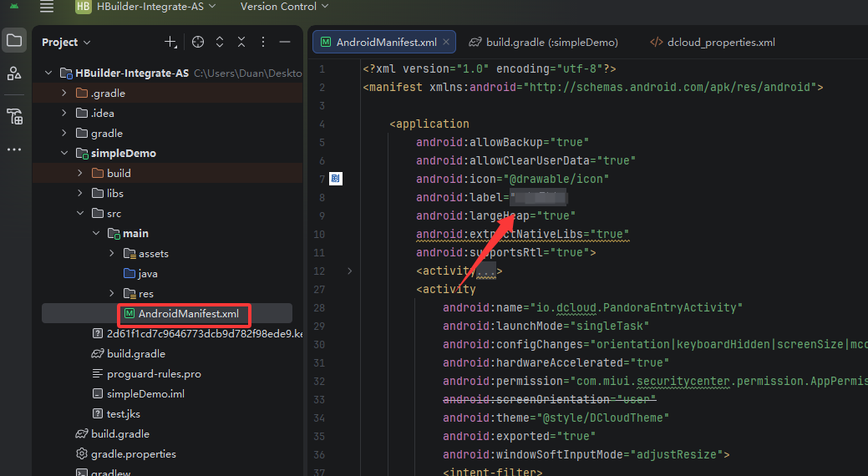This screenshot has height=476, width=868.
Task: Expand the .gradle folder
Action: (x=64, y=93)
